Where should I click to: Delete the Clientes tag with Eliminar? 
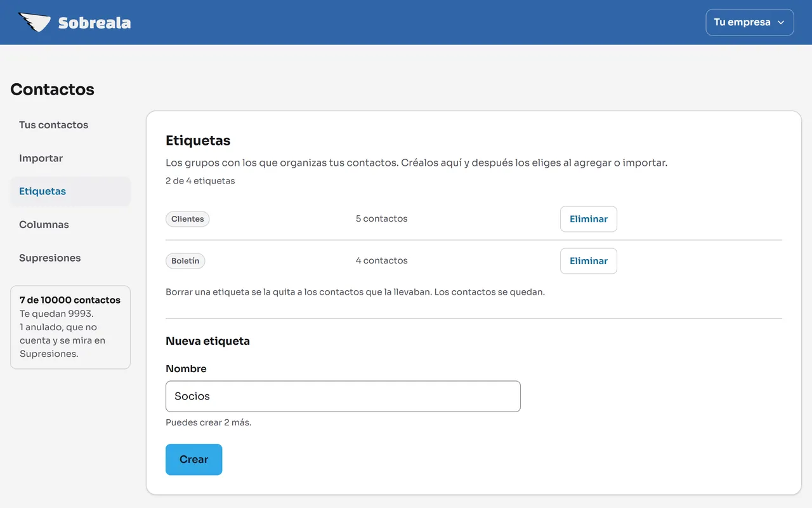point(588,219)
